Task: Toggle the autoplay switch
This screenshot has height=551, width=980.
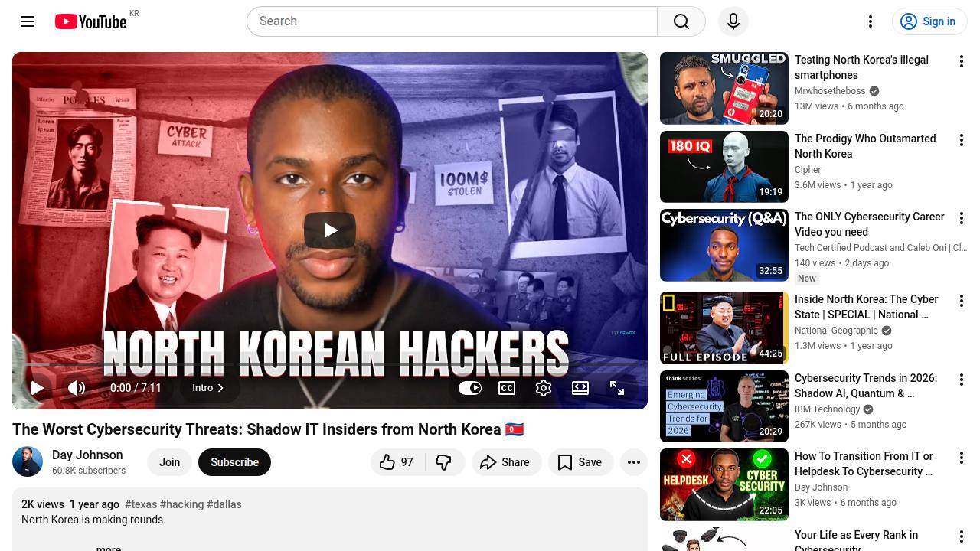Action: [470, 388]
